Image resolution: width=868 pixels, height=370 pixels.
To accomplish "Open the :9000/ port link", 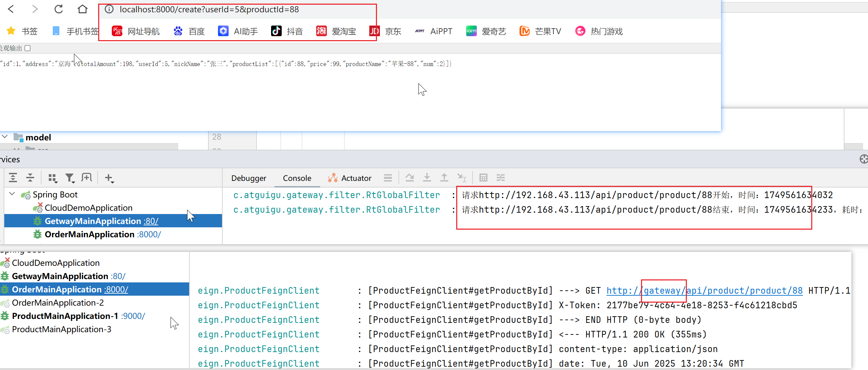I will tap(133, 316).
